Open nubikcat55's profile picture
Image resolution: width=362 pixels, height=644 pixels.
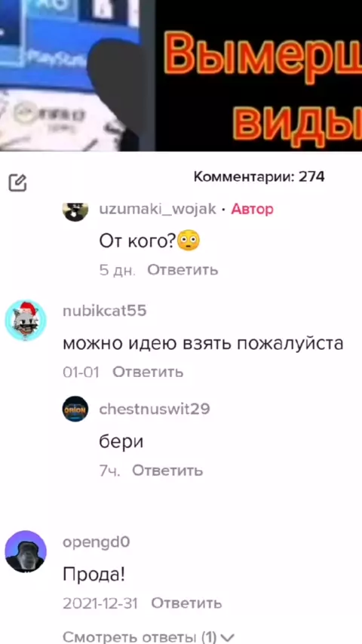26,320
